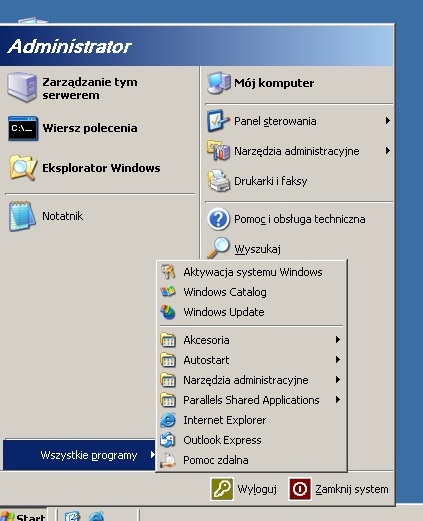
Task: Open Drukarki i faksy printer icon
Action: click(219, 181)
